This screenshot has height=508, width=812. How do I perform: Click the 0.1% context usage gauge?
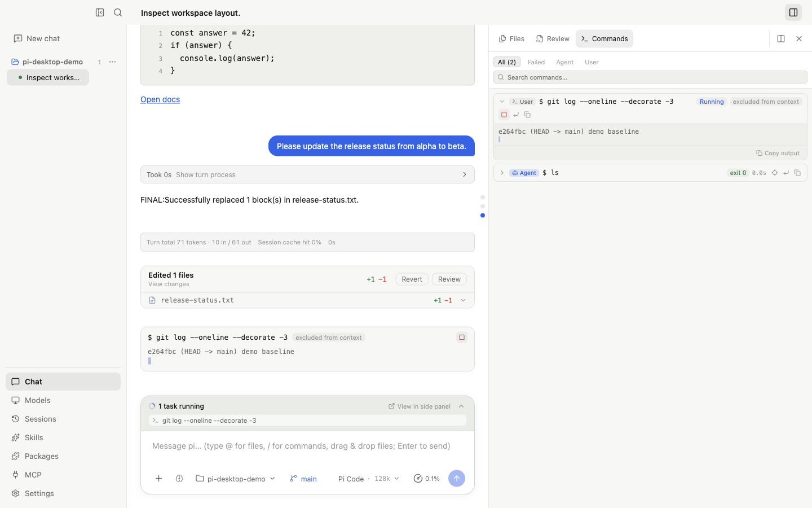(x=427, y=479)
